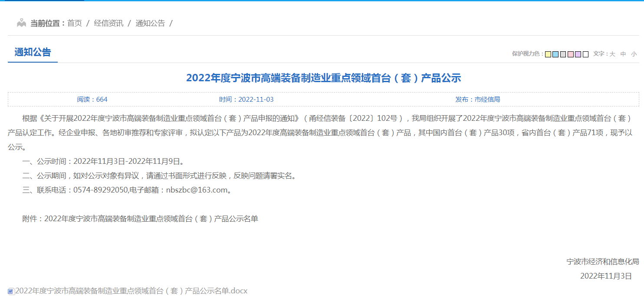Set text size to 中 (medium)
The image size is (644, 299).
point(623,54)
